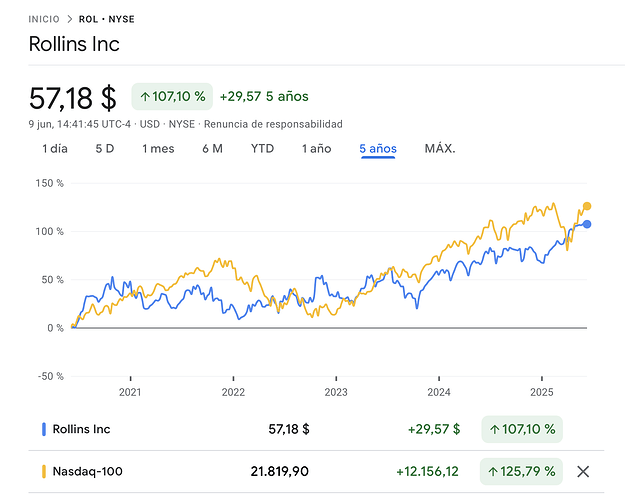Viewport: 625px width, 499px height.
Task: Click the breadcrumb chevron separator icon
Action: click(70, 19)
